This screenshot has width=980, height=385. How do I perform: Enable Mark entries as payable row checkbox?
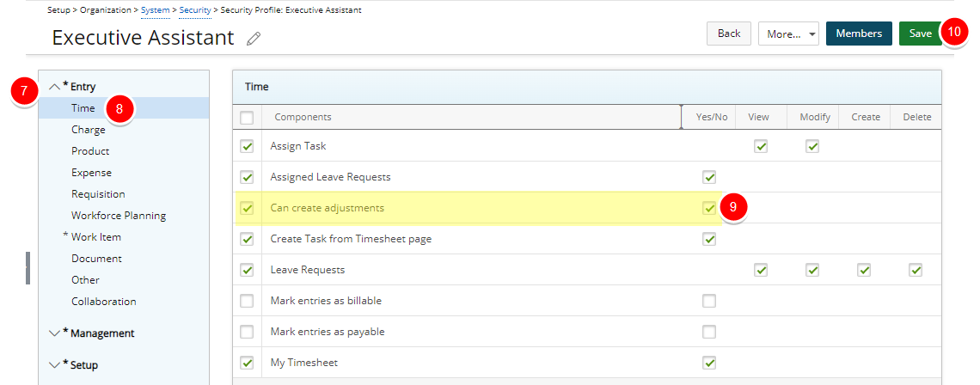click(247, 332)
